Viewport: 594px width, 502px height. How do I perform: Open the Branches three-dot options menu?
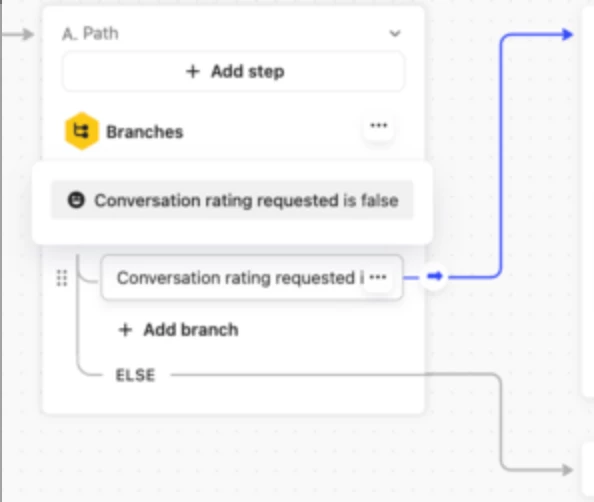[378, 126]
